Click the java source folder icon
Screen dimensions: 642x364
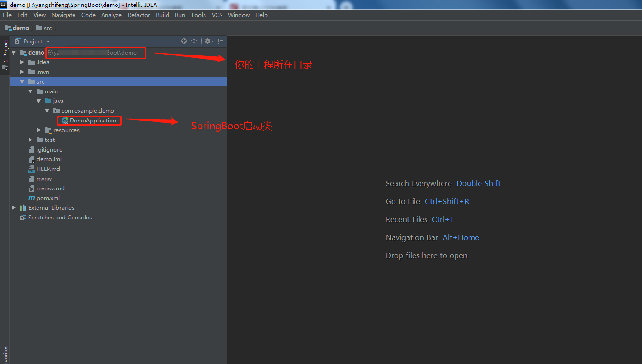click(48, 101)
